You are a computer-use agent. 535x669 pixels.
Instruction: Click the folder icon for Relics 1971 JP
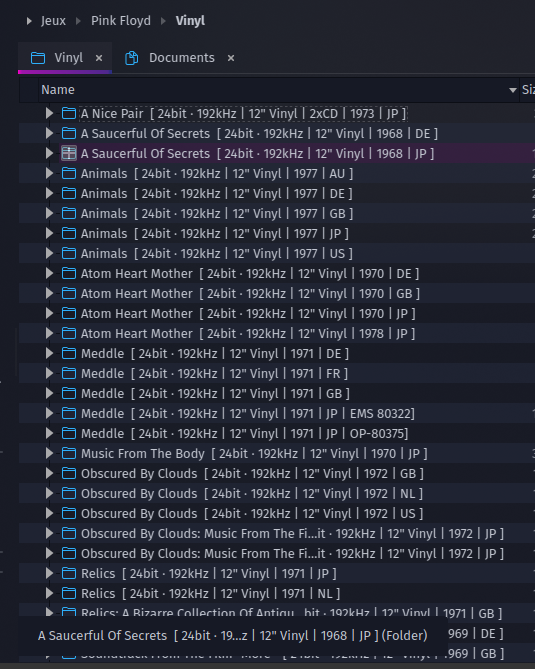69,573
